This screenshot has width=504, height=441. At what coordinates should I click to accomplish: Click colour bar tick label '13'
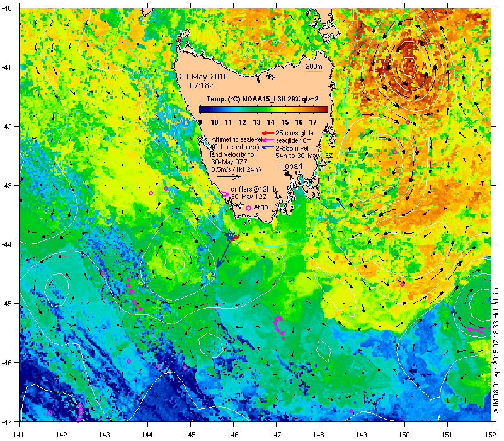point(256,122)
